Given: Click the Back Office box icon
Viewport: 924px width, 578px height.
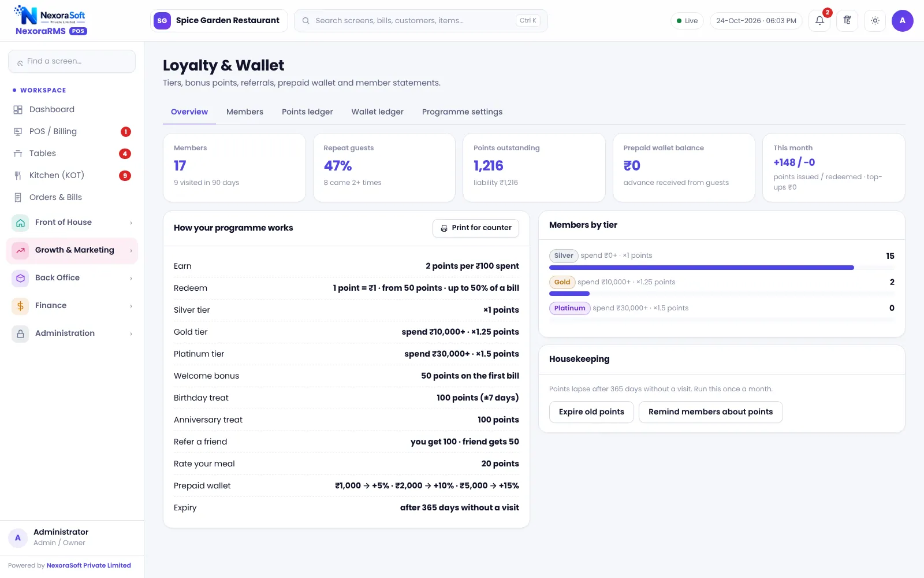Looking at the screenshot, I should [x=20, y=278].
